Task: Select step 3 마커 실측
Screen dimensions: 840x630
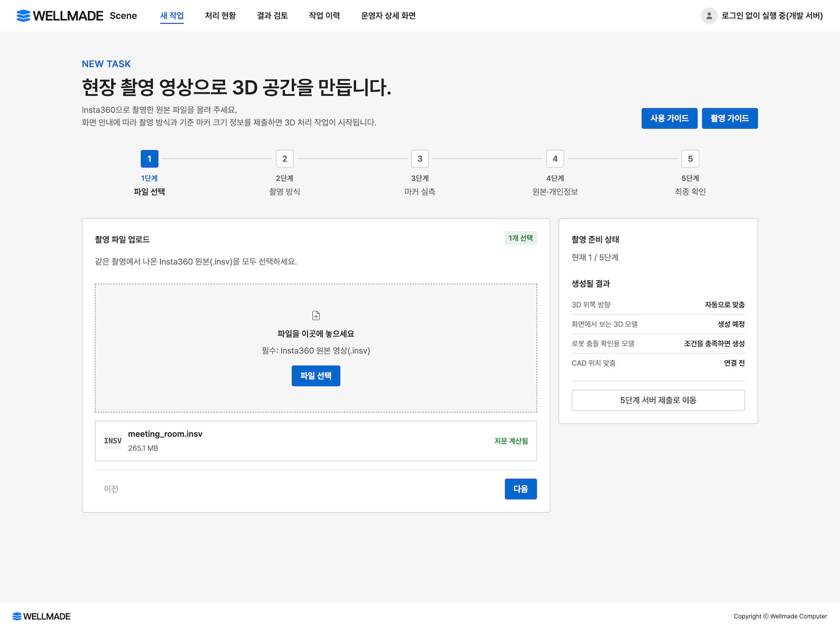Action: coord(420,174)
